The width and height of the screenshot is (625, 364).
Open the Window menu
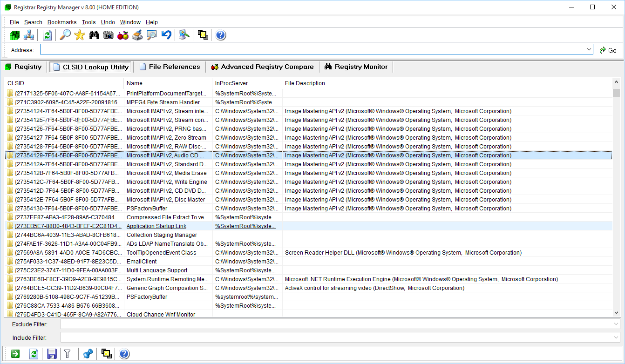pos(130,22)
